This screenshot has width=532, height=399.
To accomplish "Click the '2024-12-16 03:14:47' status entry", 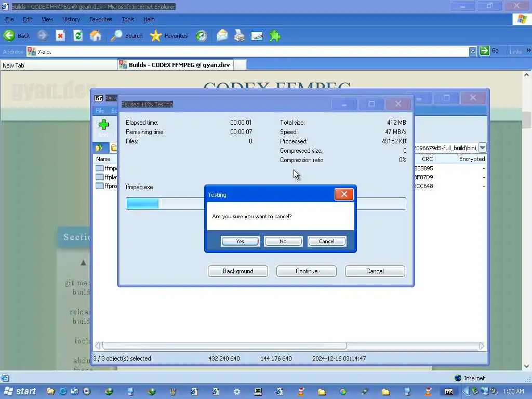I will 339,358.
